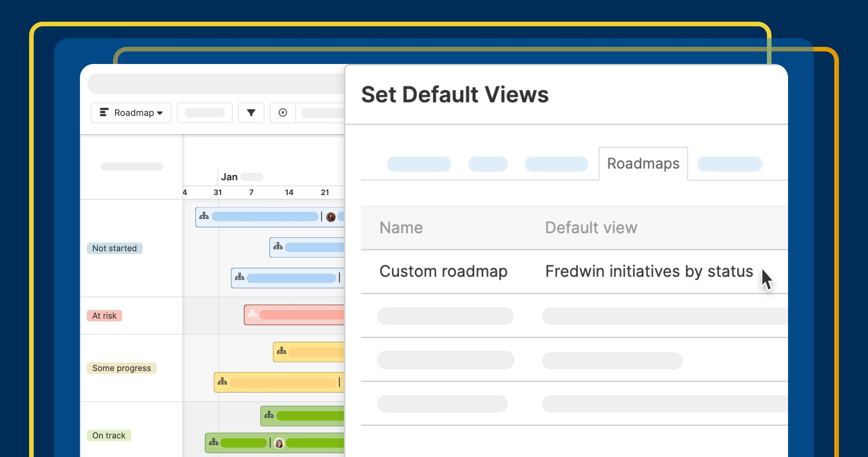868x457 pixels.
Task: Click hierarchy icon on topmost Not started bar
Action: (204, 216)
